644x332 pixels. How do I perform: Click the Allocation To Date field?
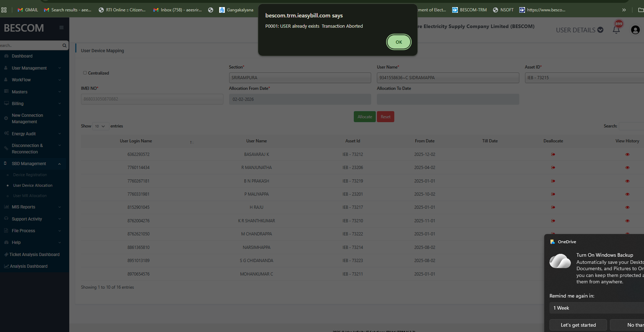(x=448, y=99)
